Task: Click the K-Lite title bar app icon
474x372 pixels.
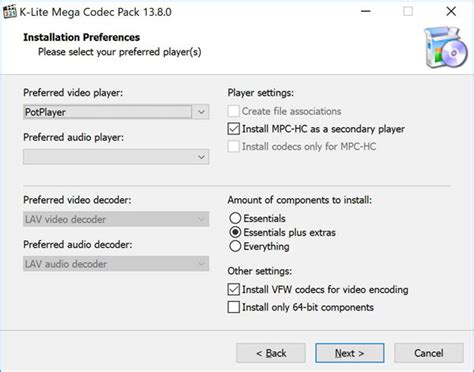Action: coord(9,12)
